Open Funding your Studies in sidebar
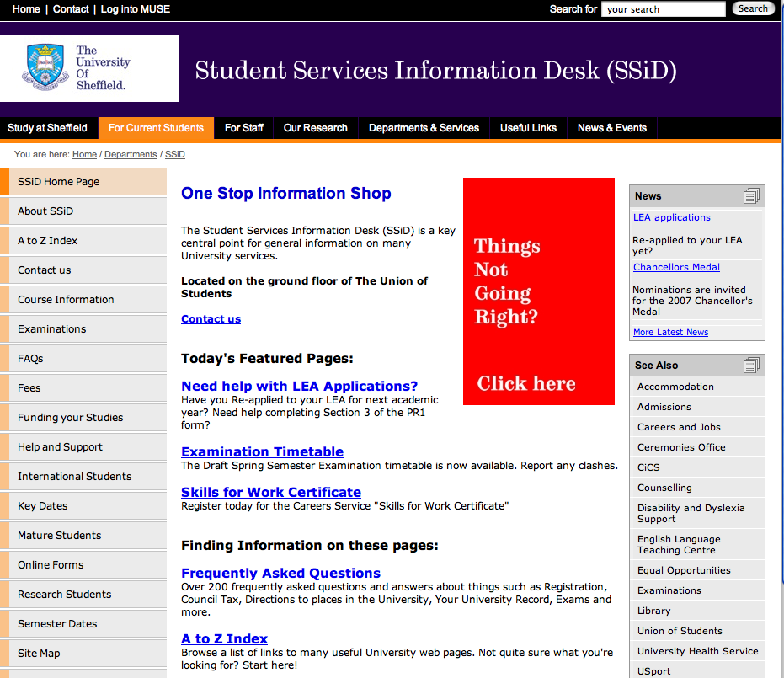 click(x=83, y=418)
